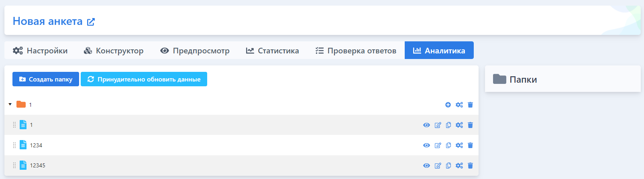Edit report 1 with pencil icon

pyautogui.click(x=438, y=125)
